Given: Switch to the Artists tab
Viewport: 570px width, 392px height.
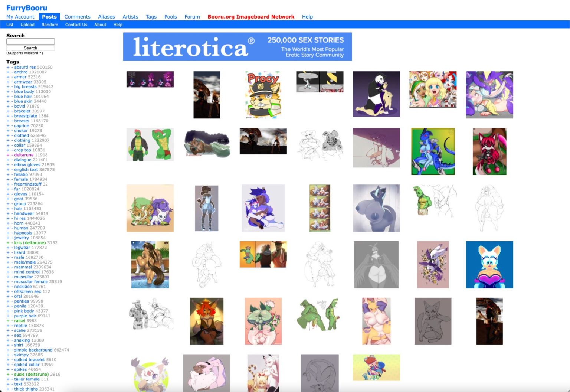Looking at the screenshot, I should [x=130, y=17].
